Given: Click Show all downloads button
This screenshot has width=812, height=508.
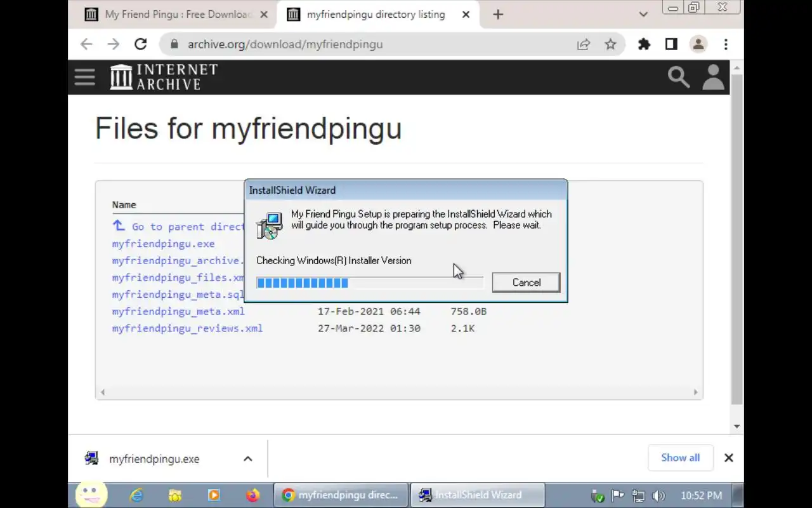Looking at the screenshot, I should coord(680,458).
